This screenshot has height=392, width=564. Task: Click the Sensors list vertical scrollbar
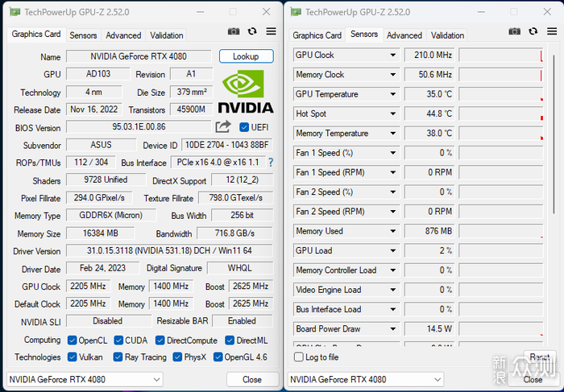coord(554,134)
